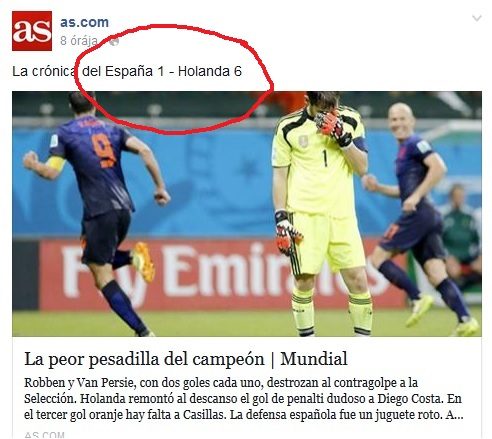The width and height of the screenshot is (492, 439).
Task: Open the red AS logo avatar
Action: pyautogui.click(x=32, y=31)
